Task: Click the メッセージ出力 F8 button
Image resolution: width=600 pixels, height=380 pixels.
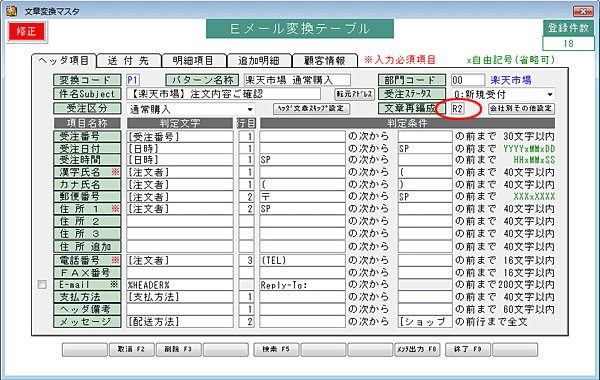Action: [417, 349]
